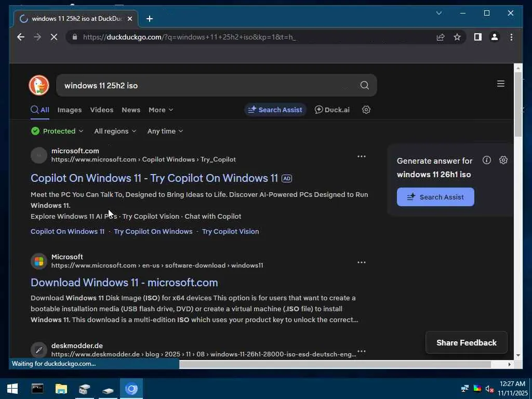Click the lock icon in address bar
Image resolution: width=532 pixels, height=399 pixels.
(x=75, y=37)
